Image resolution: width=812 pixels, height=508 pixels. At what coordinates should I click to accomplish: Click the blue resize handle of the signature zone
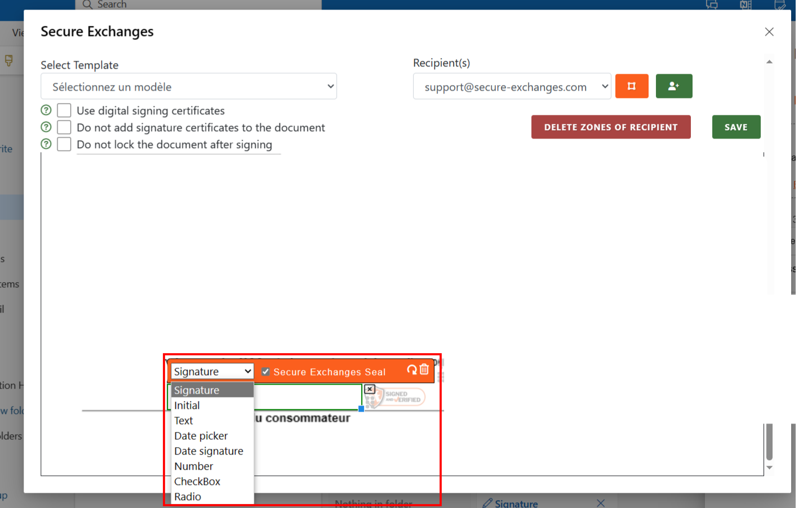[361, 409]
